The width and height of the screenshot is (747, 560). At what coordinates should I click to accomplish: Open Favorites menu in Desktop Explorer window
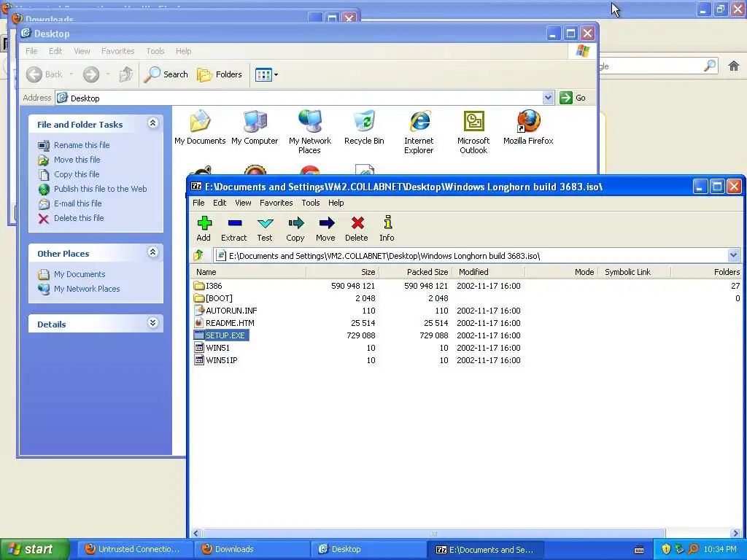pyautogui.click(x=117, y=51)
